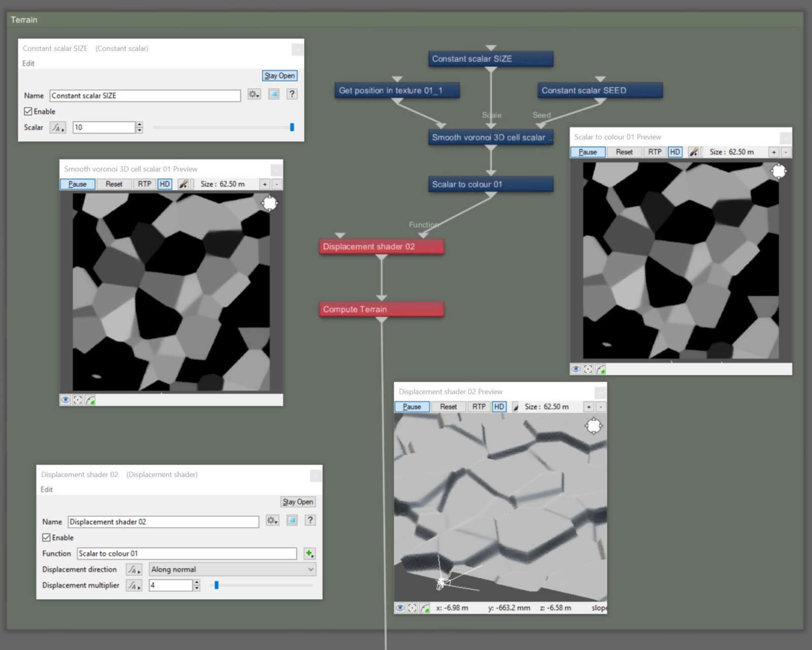Screen dimensions: 812x650
Task: Click Name field Constant scalar SIZE
Action: pyautogui.click(x=145, y=95)
